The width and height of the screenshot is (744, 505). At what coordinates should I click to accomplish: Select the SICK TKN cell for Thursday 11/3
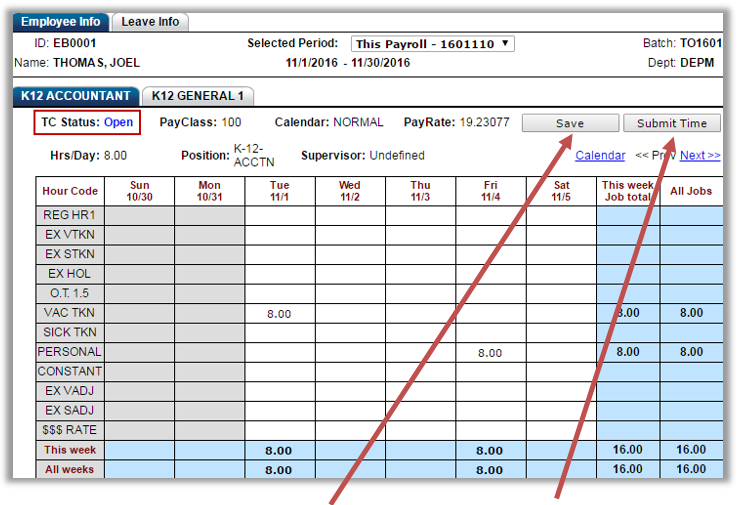pyautogui.click(x=420, y=332)
